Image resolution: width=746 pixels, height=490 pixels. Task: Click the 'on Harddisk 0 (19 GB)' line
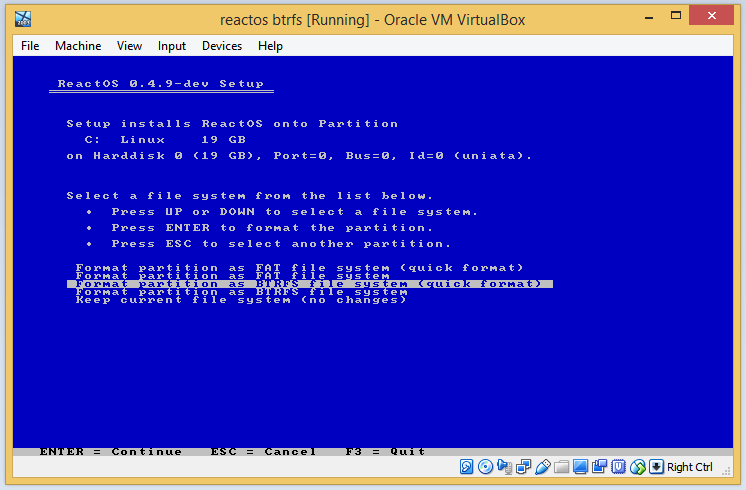[x=299, y=156]
